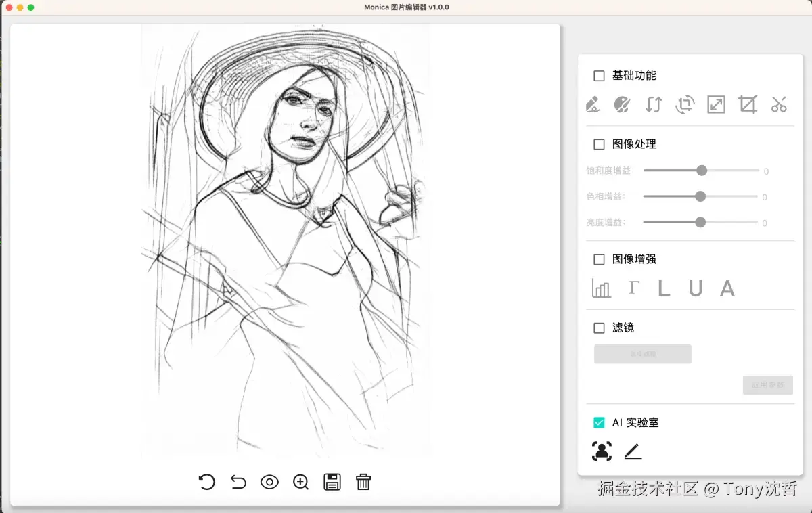Viewport: 812px width, 513px height.
Task: Uncheck the AI 实验室 checkbox
Action: [x=599, y=422]
